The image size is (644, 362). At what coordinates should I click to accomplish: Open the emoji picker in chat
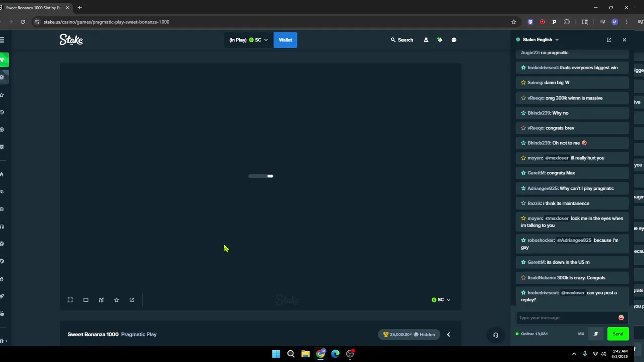pyautogui.click(x=621, y=318)
